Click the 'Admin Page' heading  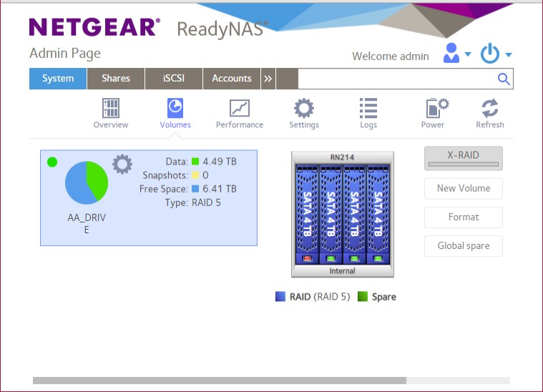tap(65, 54)
